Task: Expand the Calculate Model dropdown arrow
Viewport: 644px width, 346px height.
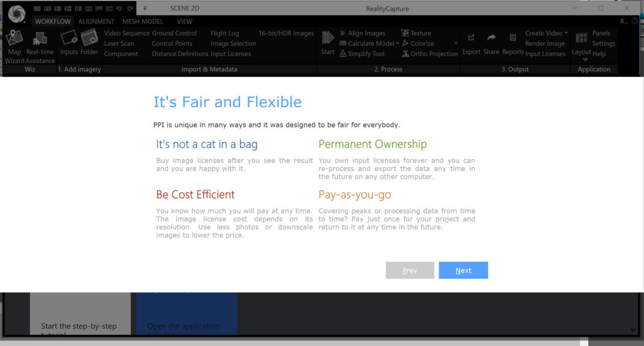Action: point(398,43)
